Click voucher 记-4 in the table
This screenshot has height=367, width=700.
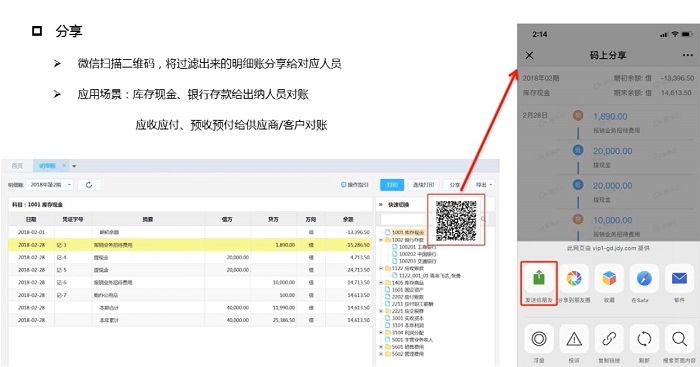(62, 258)
